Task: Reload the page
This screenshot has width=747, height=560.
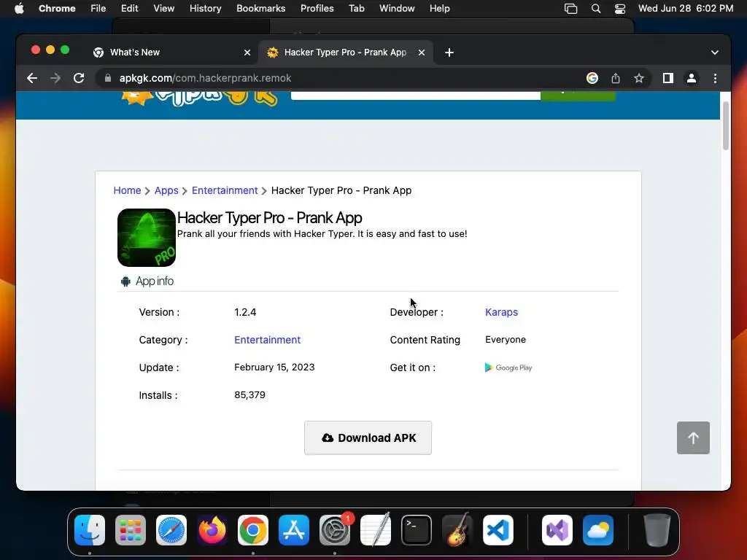Action: coord(79,78)
